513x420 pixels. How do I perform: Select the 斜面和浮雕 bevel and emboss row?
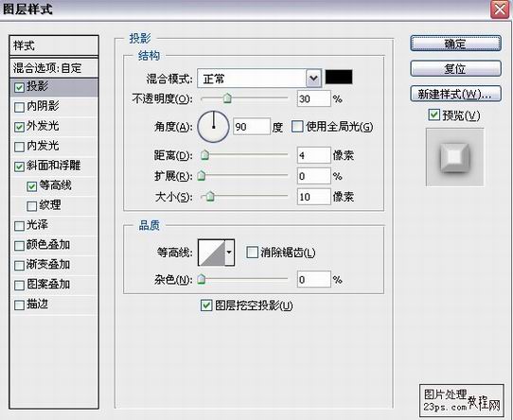pos(54,166)
